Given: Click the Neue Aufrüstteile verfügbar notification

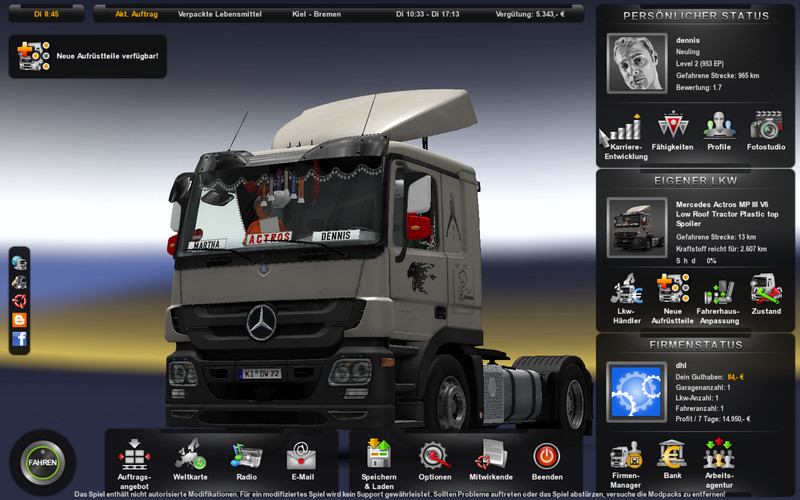Looking at the screenshot, I should pos(88,56).
